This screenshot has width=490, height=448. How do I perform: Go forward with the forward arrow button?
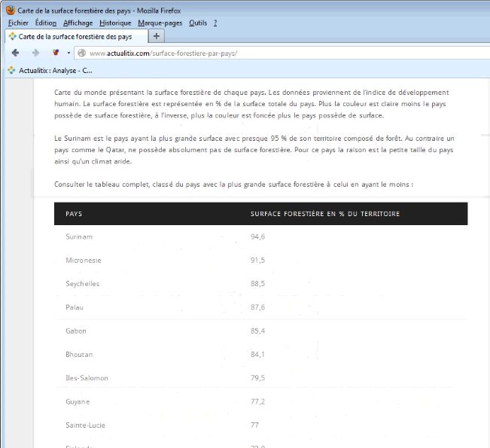(x=35, y=53)
